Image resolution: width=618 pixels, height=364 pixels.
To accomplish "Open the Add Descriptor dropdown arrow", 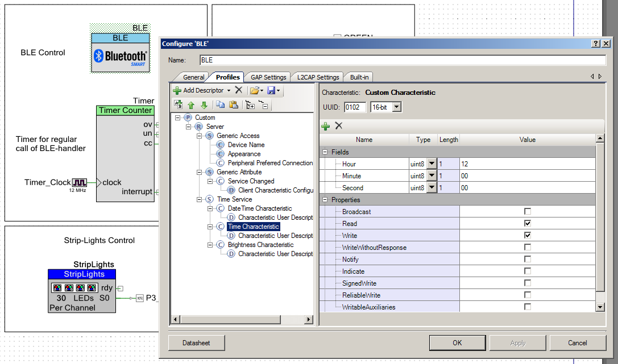I will 229,90.
